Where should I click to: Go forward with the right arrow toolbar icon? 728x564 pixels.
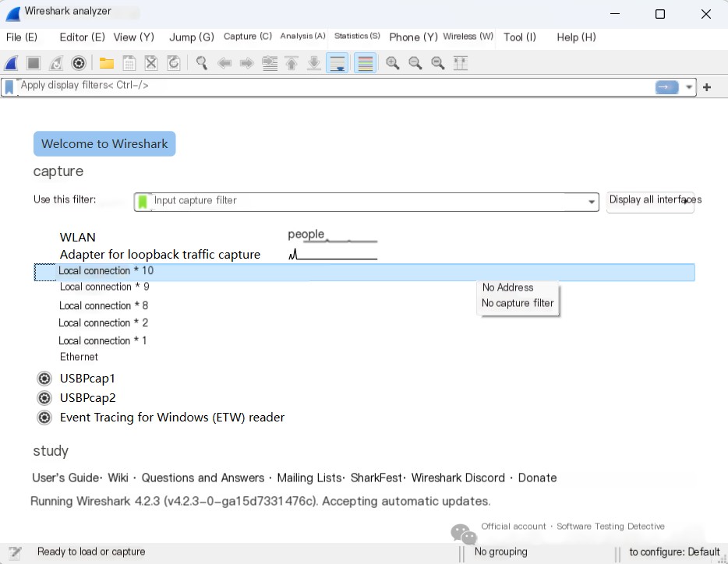point(247,62)
